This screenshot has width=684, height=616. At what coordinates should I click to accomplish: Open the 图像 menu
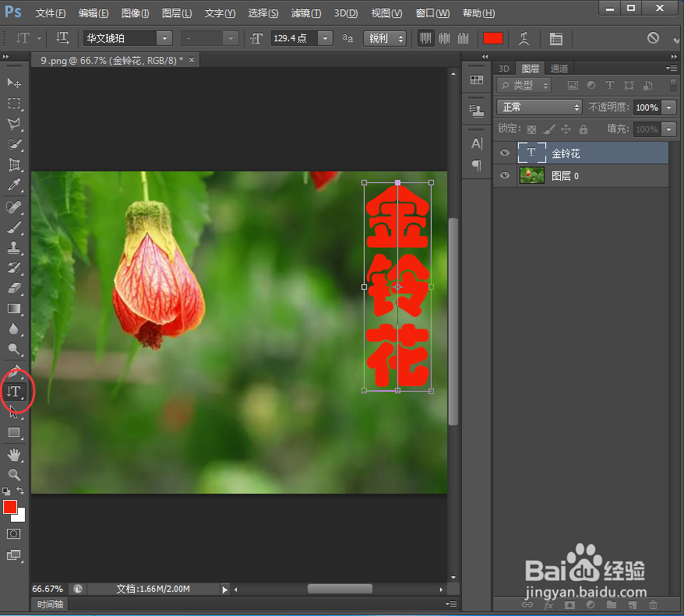pos(136,13)
